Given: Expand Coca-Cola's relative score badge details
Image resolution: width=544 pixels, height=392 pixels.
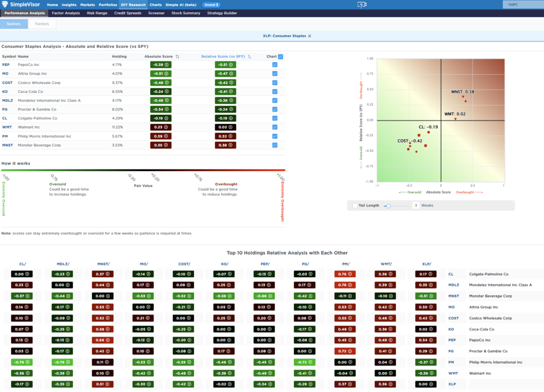Looking at the screenshot, I should click(x=231, y=92).
